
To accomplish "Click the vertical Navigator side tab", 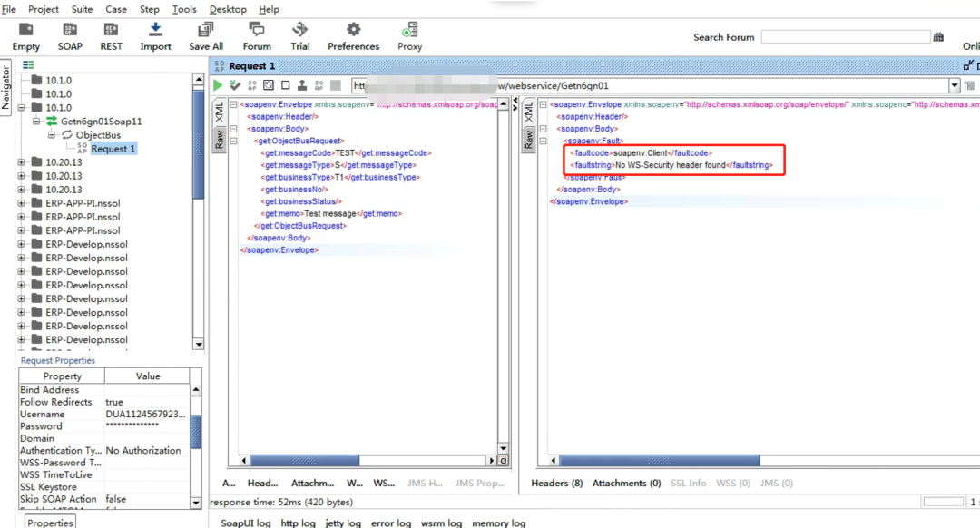I will click(5, 87).
